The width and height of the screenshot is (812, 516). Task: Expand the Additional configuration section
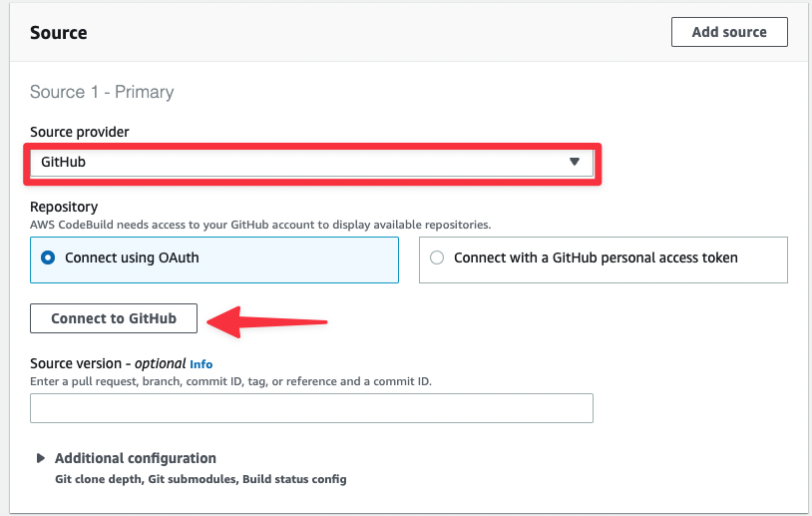tap(135, 458)
